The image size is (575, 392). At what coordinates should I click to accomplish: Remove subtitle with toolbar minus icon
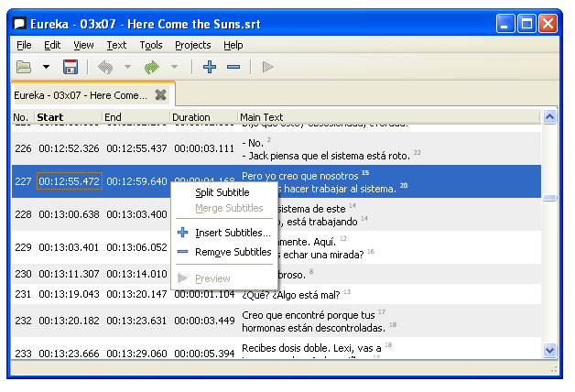[x=233, y=67]
